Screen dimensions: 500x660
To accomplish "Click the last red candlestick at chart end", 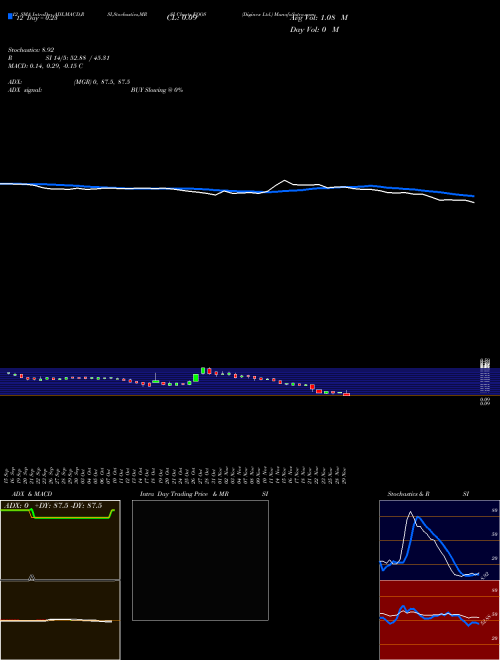I will pyautogui.click(x=346, y=394).
